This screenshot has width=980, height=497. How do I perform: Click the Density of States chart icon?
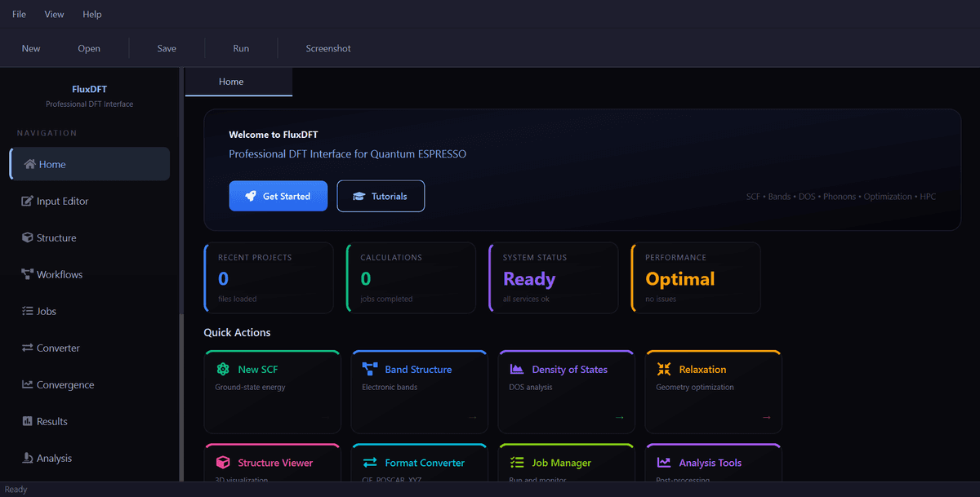pyautogui.click(x=516, y=370)
